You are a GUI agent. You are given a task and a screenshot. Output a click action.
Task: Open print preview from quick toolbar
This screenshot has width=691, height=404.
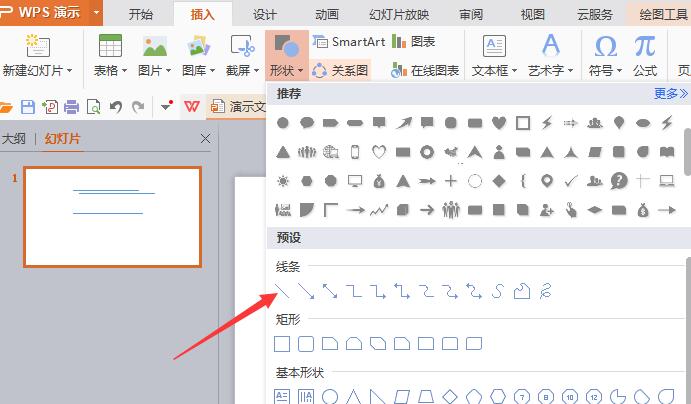(93, 107)
